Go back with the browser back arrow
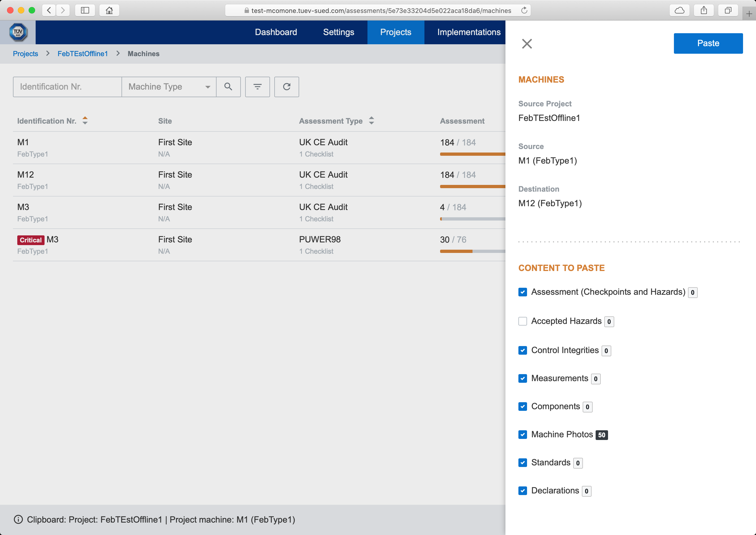 (49, 10)
